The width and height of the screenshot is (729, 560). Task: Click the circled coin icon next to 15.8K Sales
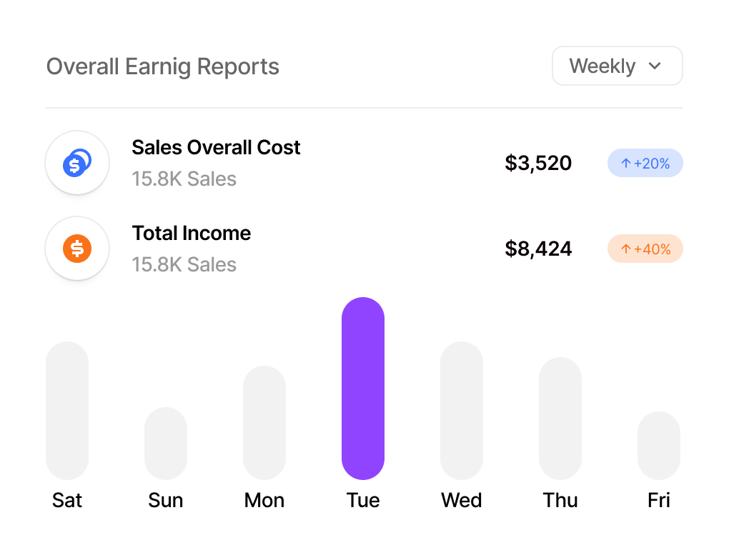click(77, 163)
